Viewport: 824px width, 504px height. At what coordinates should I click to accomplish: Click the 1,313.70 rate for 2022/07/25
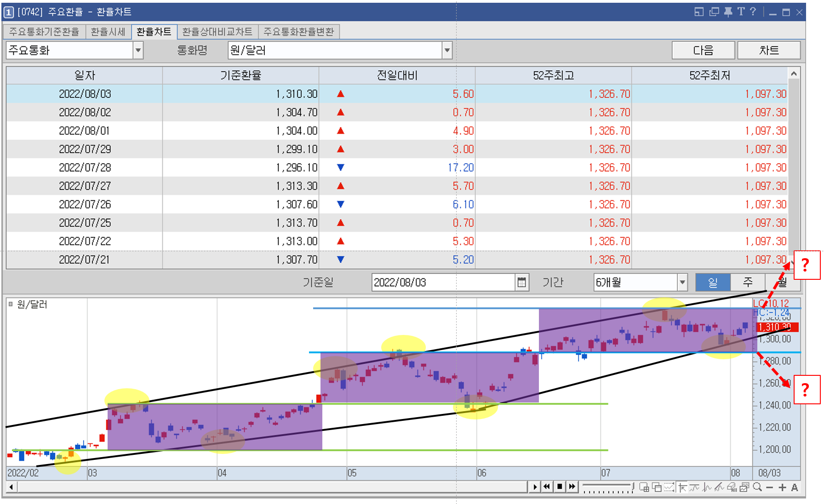pyautogui.click(x=297, y=222)
